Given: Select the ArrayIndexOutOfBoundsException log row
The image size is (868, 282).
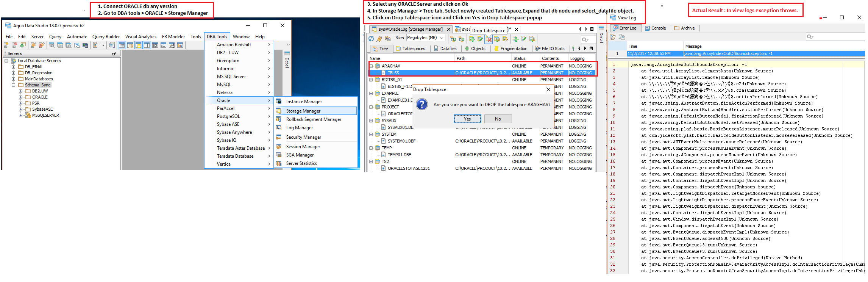Looking at the screenshot, I should tap(737, 53).
